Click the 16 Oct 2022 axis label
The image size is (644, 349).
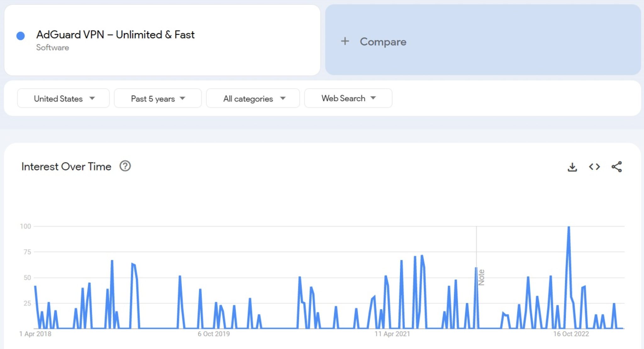(571, 334)
